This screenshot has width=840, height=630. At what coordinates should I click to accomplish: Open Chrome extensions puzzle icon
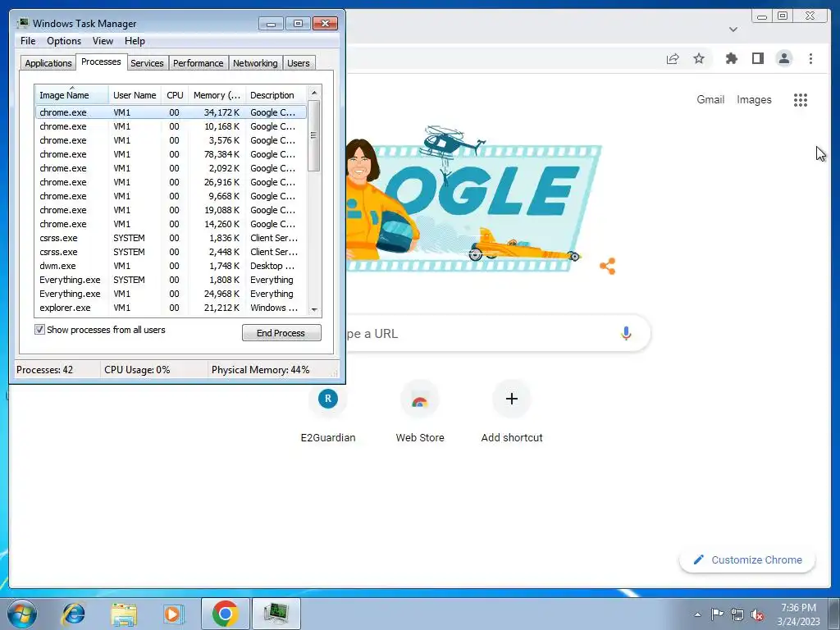731,58
